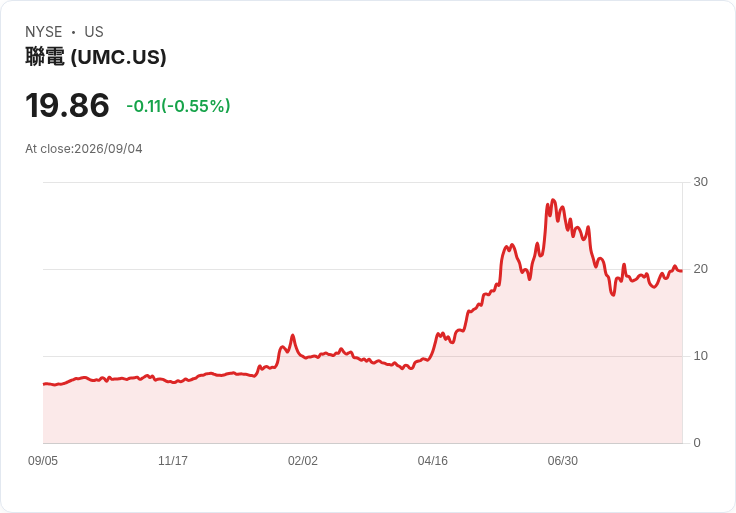
Task: Click the 06/30 date axis label
Action: [x=563, y=461]
